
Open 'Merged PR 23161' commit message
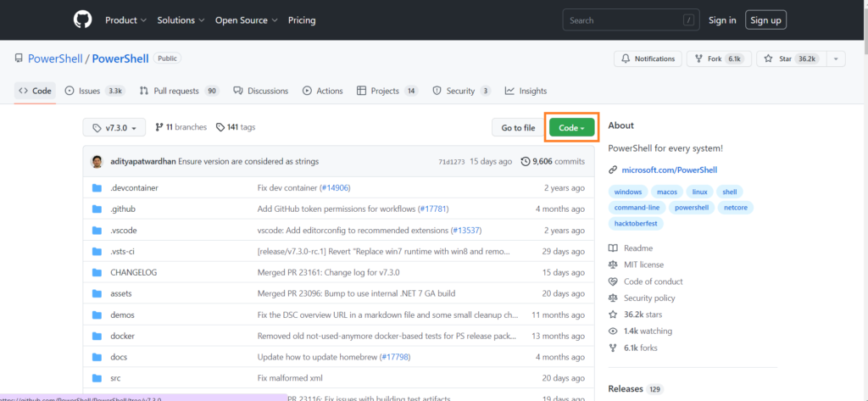[328, 272]
